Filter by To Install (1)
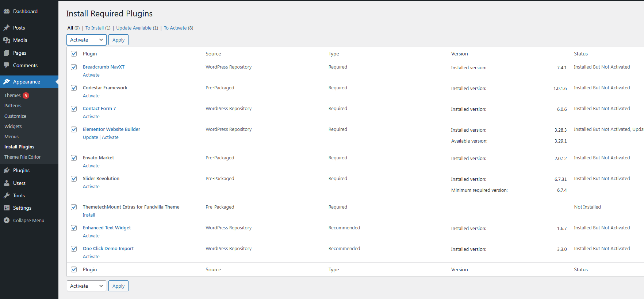This screenshot has height=299, width=644. pos(98,28)
